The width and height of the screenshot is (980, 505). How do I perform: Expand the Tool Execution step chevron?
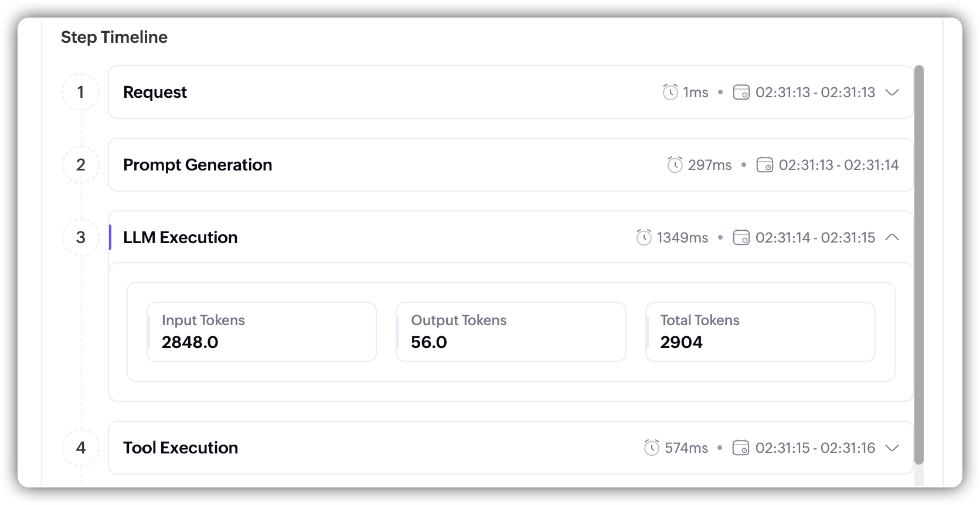tap(892, 448)
